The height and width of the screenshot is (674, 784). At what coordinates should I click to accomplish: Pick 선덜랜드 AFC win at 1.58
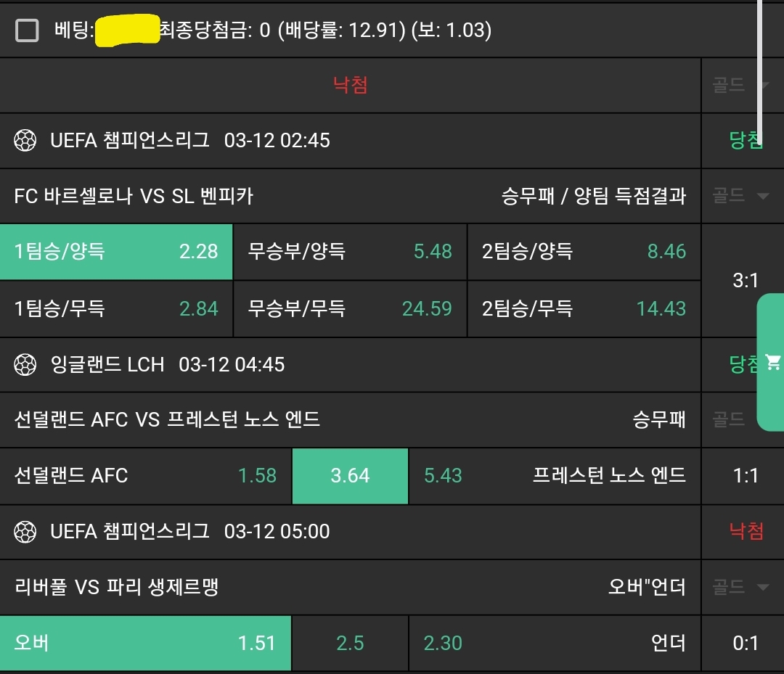145,476
